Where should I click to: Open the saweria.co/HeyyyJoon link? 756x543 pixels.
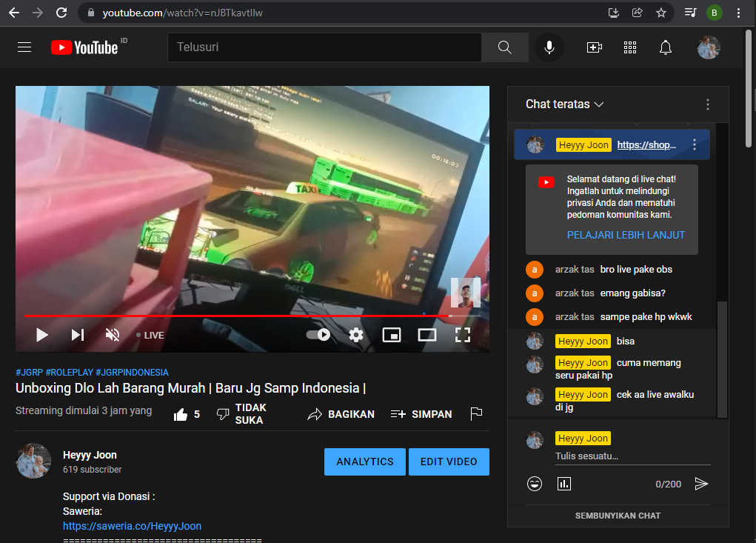(x=132, y=526)
